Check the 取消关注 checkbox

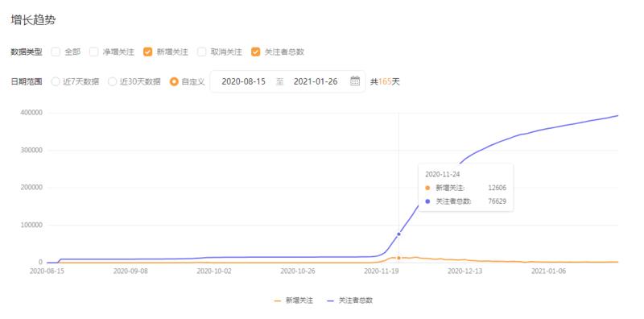click(x=202, y=52)
